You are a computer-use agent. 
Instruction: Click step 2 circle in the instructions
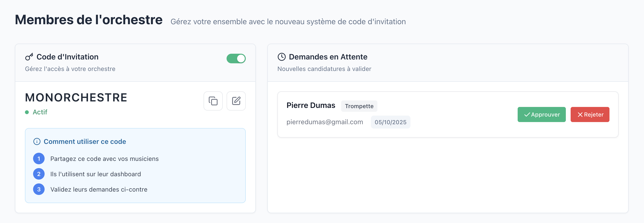(39, 174)
